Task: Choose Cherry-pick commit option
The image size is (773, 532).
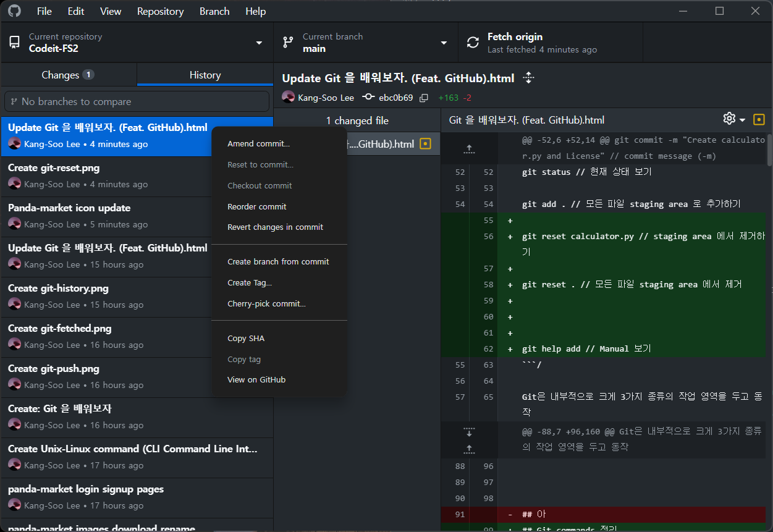Action: point(279,303)
